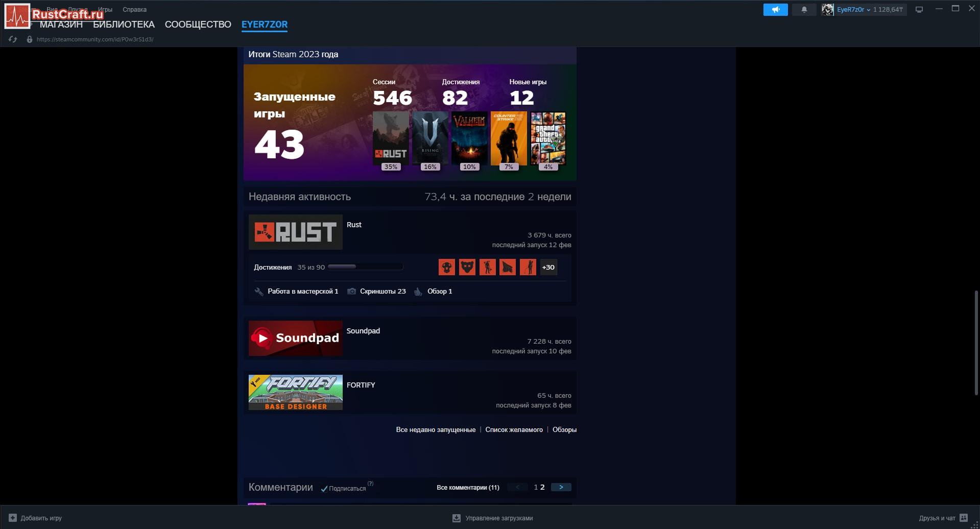Open Работа в мастерской 1 link
The image size is (980, 529).
pyautogui.click(x=303, y=292)
